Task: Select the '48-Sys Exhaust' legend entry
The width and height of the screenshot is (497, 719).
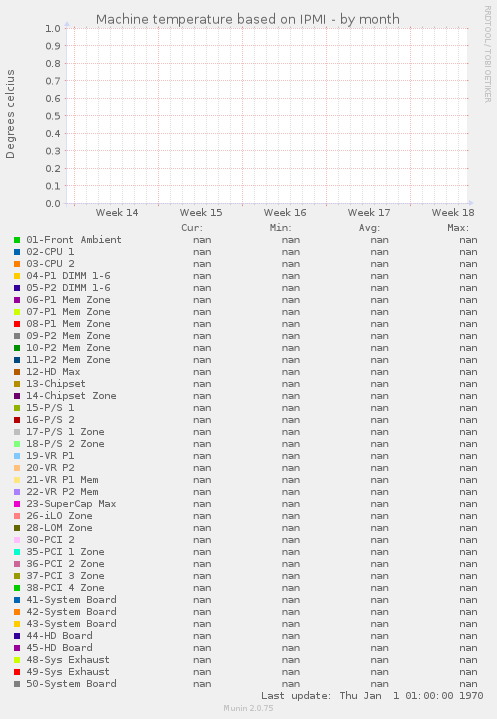Action: pos(68,659)
